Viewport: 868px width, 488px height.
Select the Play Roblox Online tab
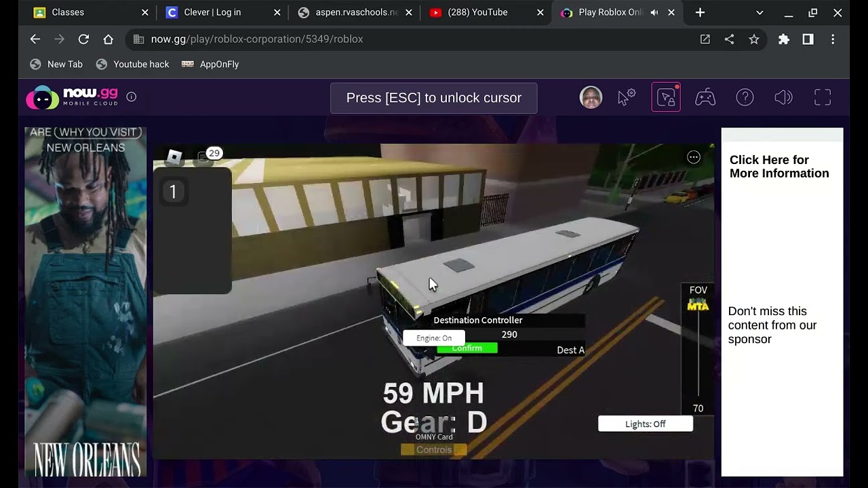[x=618, y=12]
